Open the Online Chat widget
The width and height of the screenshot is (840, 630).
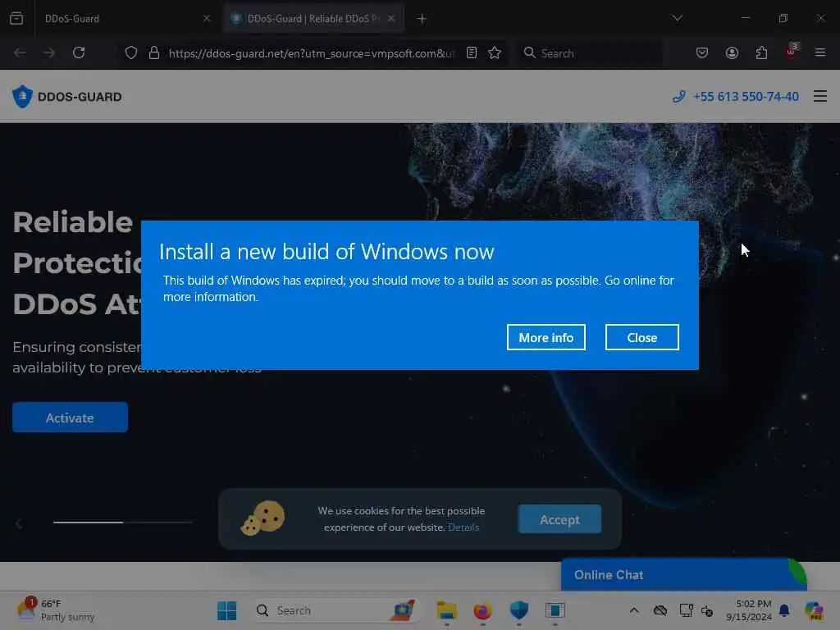683,575
